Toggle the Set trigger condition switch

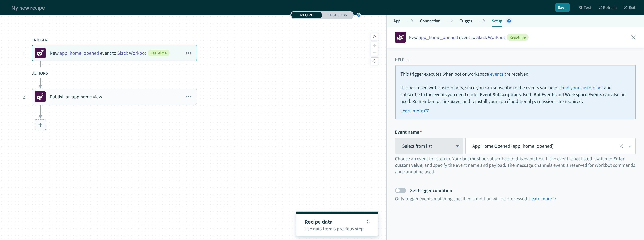pos(400,190)
